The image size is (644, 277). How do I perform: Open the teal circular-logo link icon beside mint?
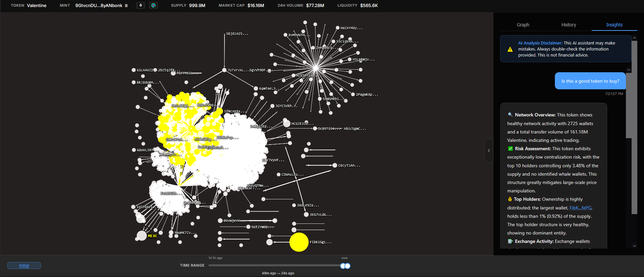(153, 5)
